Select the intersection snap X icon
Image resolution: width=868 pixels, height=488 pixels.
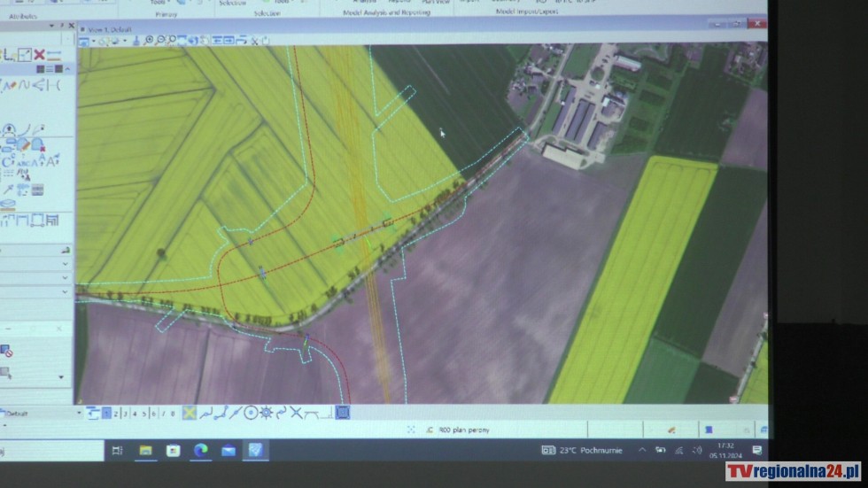[296, 413]
